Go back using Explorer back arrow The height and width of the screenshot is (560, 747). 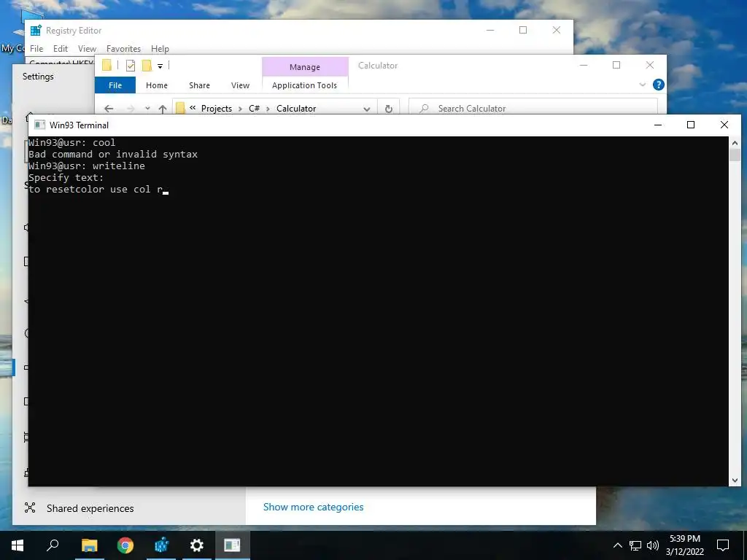click(109, 109)
